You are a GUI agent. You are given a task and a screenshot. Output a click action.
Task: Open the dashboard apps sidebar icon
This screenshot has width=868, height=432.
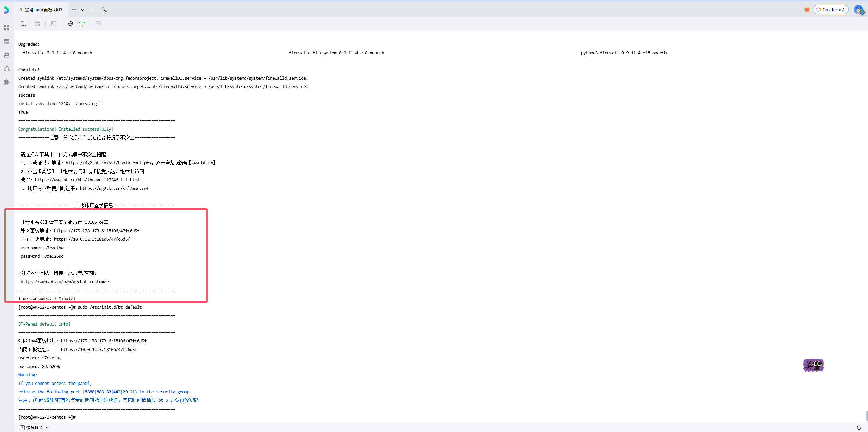tap(7, 28)
